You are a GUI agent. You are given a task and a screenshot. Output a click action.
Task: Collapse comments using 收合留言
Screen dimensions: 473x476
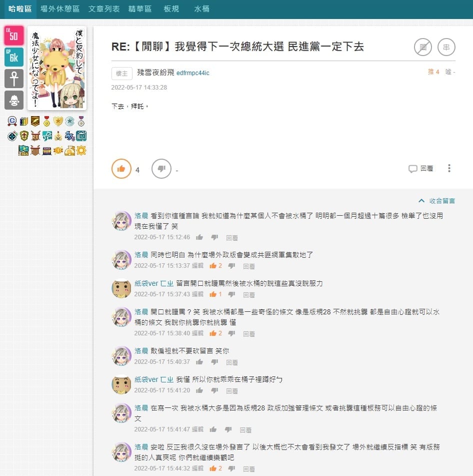pyautogui.click(x=436, y=201)
